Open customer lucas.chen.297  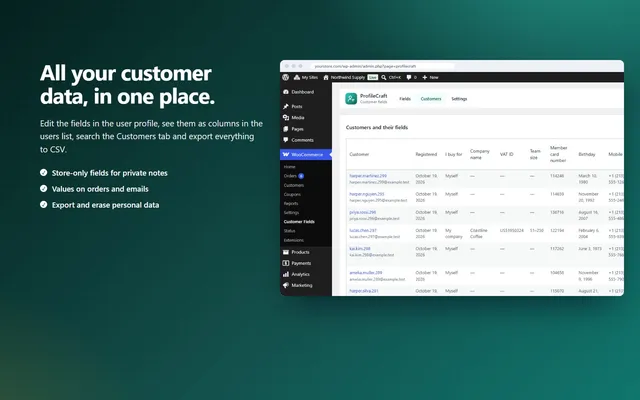[363, 231]
